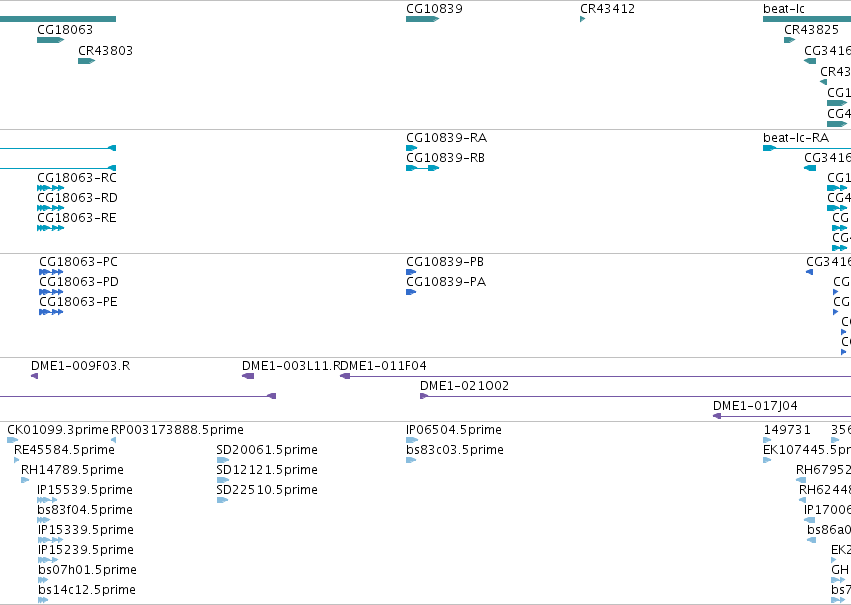The image size is (851, 605).
Task: Select transcript CG10839-RA label
Action: (447, 138)
